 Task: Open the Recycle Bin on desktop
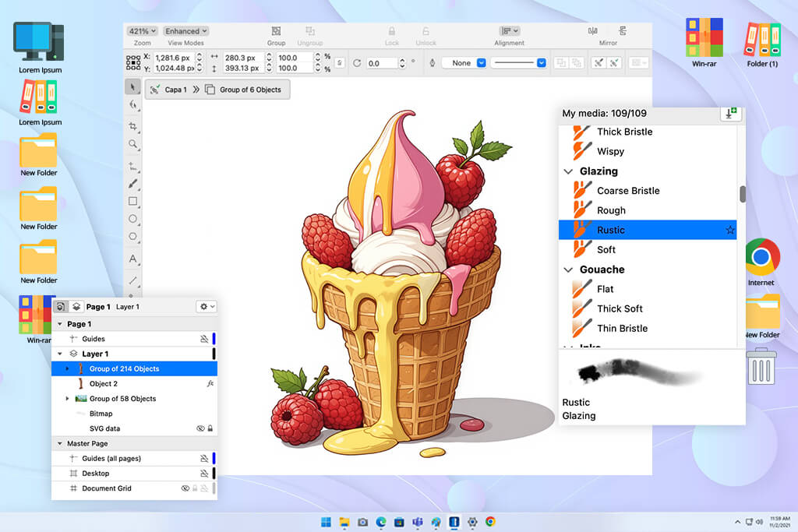click(x=761, y=366)
